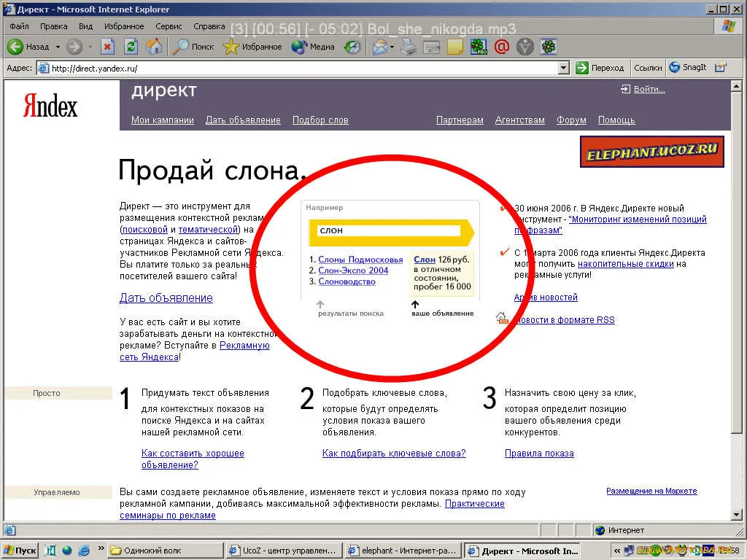Refresh the page with the toolbar icon

click(x=131, y=47)
